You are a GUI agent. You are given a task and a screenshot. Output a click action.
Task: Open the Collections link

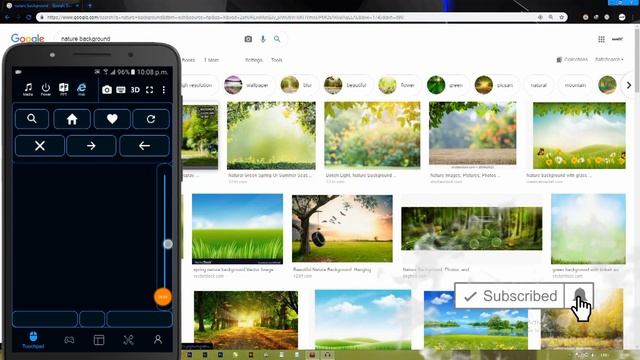point(572,60)
